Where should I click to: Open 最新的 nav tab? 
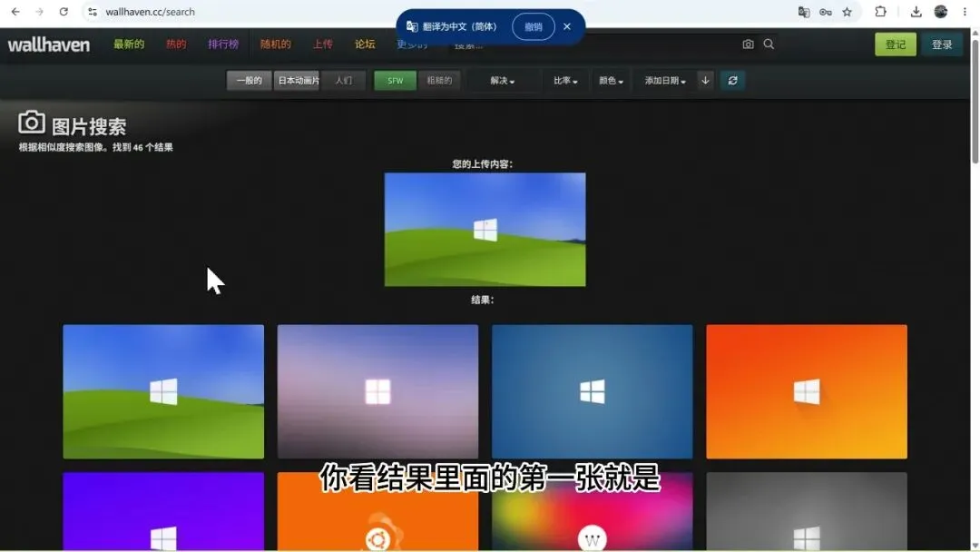[x=129, y=44]
